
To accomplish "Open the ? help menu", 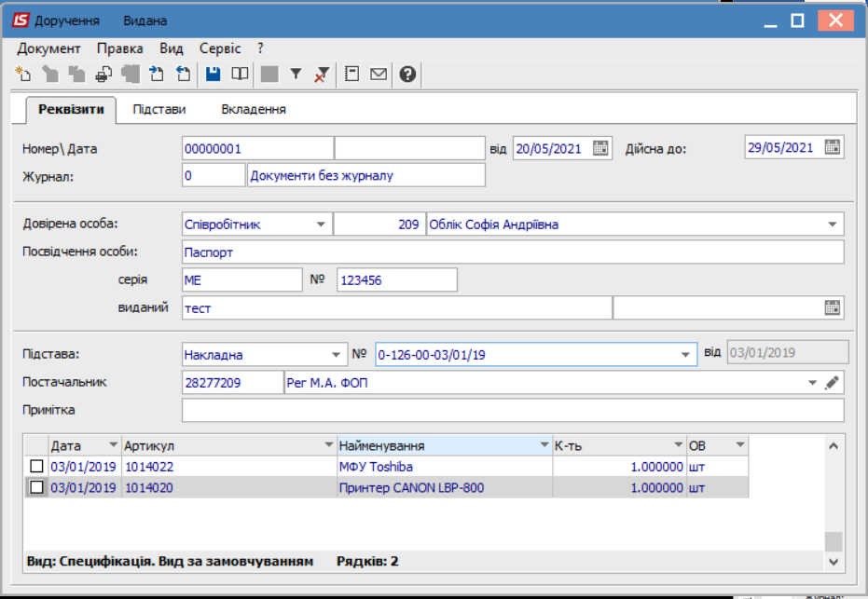I will 261,48.
